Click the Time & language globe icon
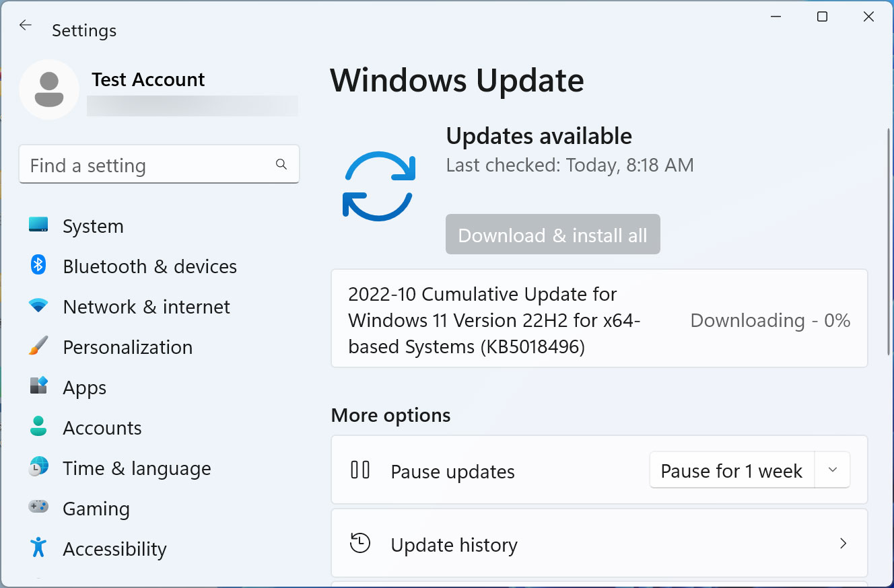 click(38, 467)
